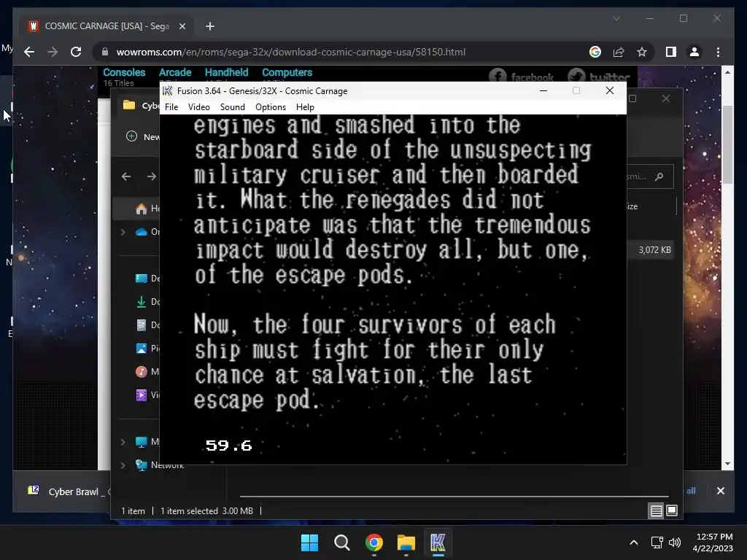Open File Explorer from taskbar

pos(406,542)
